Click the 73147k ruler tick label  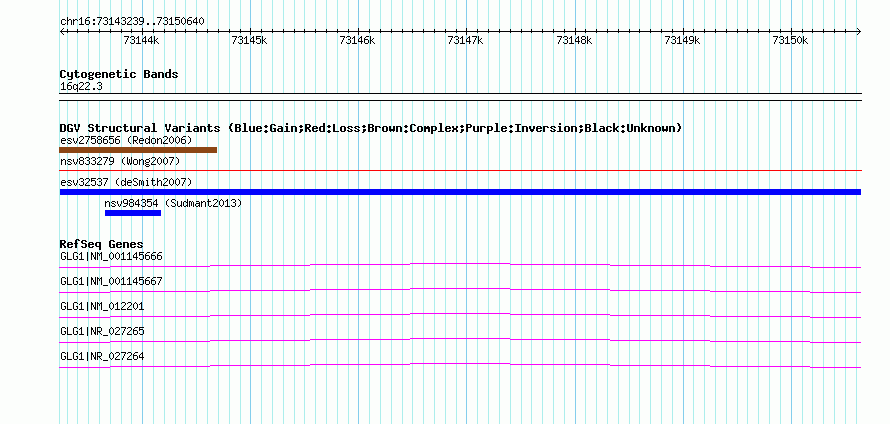(466, 40)
